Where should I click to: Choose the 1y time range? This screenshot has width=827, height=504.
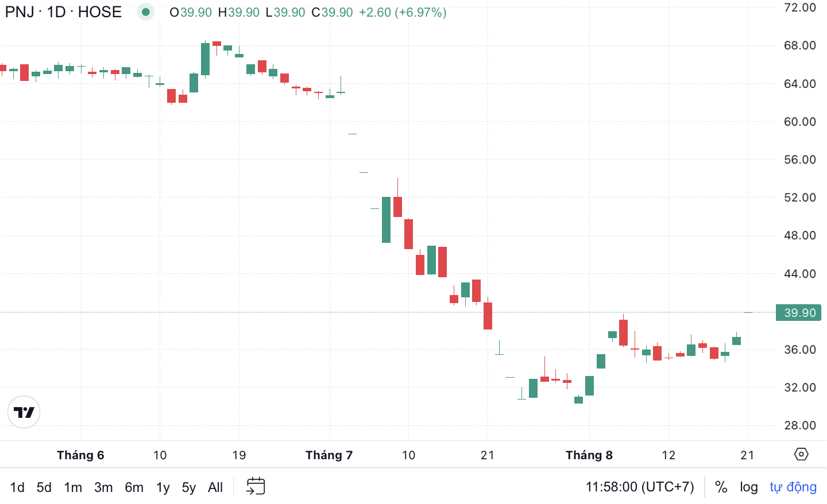pyautogui.click(x=163, y=487)
